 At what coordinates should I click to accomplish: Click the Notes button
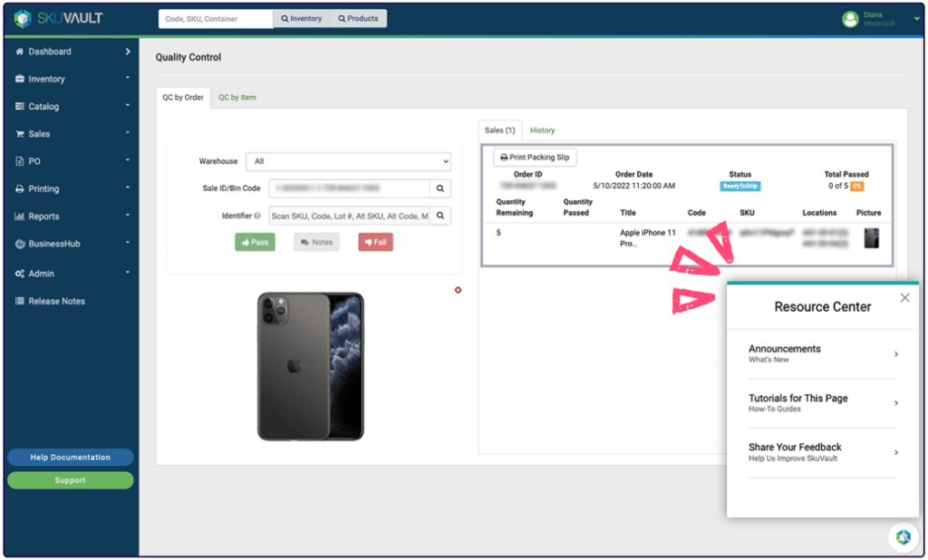[x=316, y=242]
